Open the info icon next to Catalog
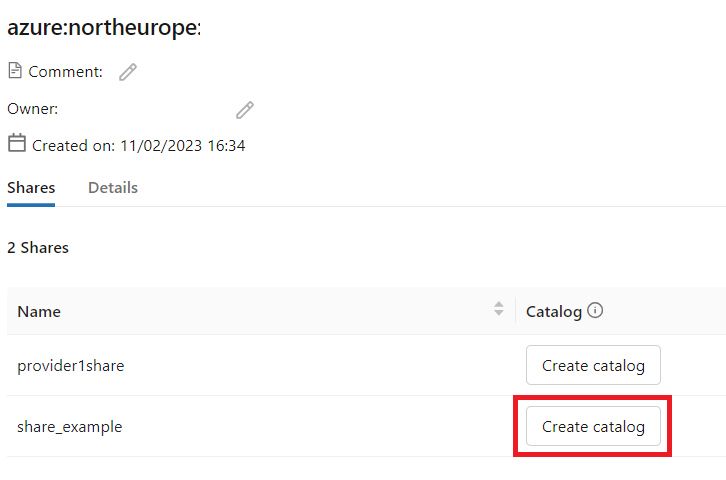Screen dimensions: 726x480 click(595, 310)
